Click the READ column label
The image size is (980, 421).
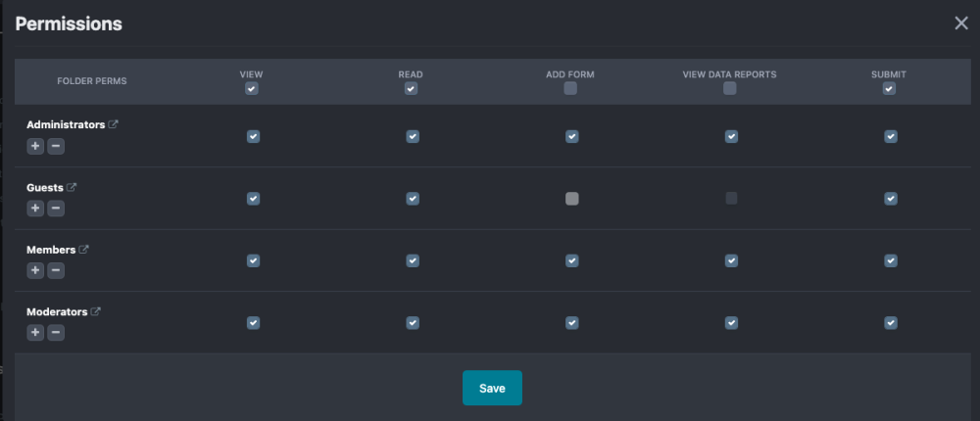tap(411, 74)
